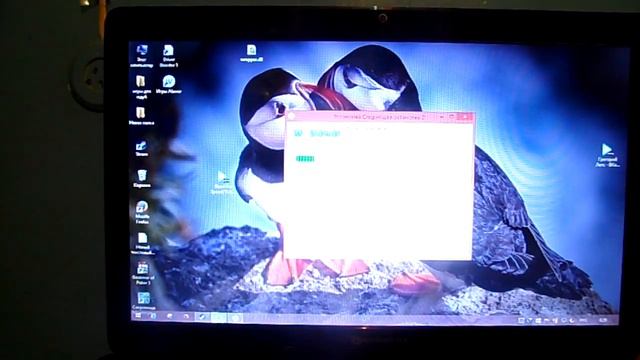Open the Windows Start button
Screen dimensions: 640x360
point(138,316)
